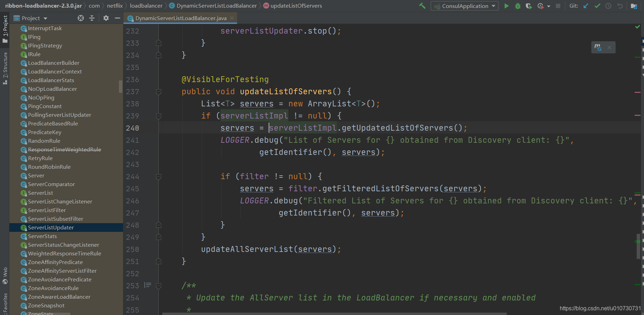Click ribbon-loadbalancer-2.3.0.jar breadcrumb
Image resolution: width=644 pixels, height=315 pixels.
pyautogui.click(x=44, y=6)
